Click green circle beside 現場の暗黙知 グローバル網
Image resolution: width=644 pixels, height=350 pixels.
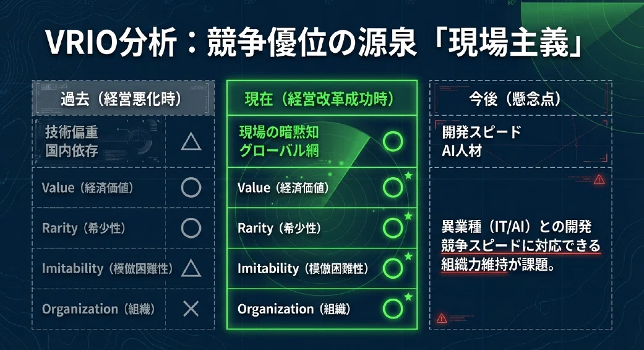393,141
